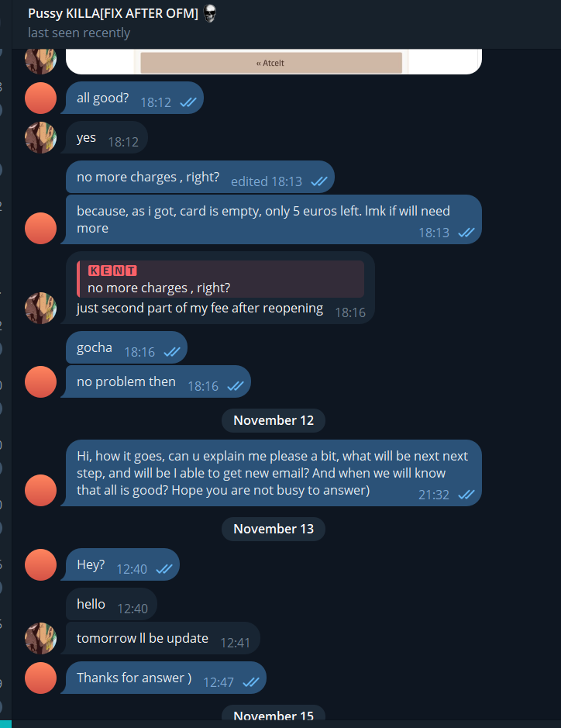This screenshot has width=561, height=728.
Task: Click the orange avatar beside 'all good?'
Action: (x=40, y=98)
